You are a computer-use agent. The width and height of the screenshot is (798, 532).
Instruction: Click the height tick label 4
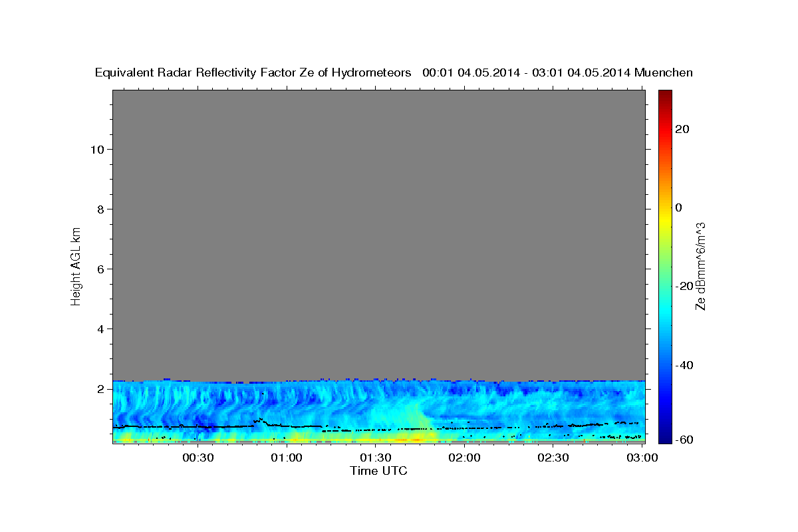[101, 329]
